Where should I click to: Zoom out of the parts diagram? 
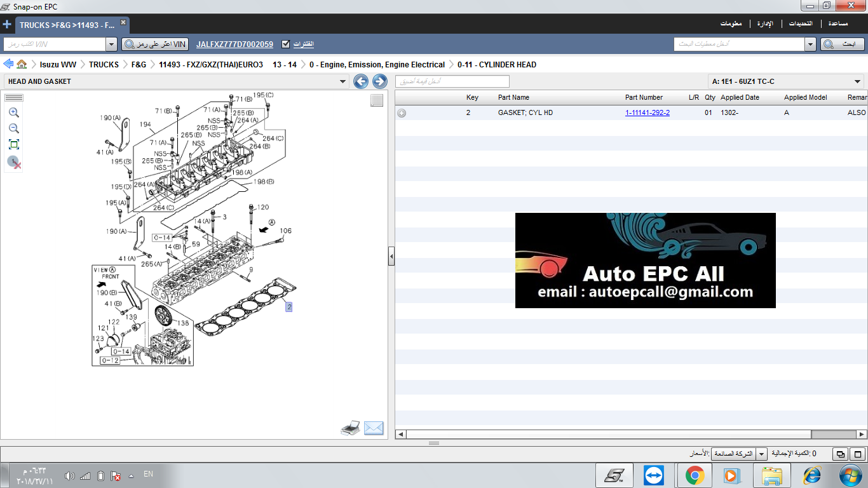pos(14,128)
